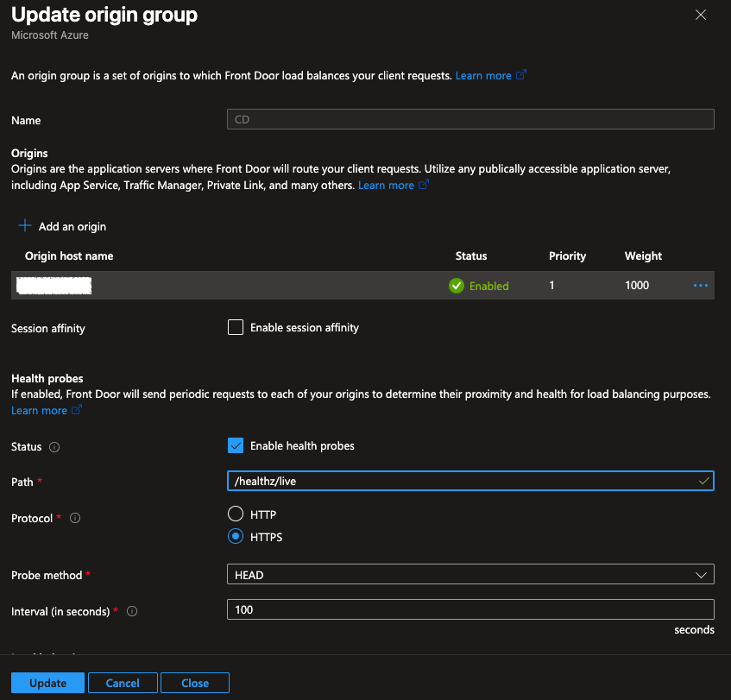The height and width of the screenshot is (700, 731).
Task: Click the Origin host name column header
Action: tap(69, 256)
